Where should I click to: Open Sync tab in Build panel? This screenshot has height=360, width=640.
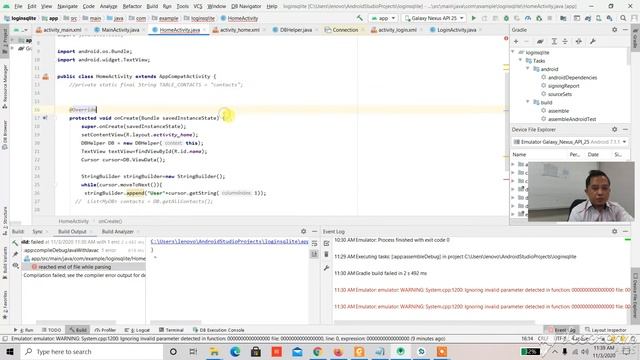click(x=37, y=231)
